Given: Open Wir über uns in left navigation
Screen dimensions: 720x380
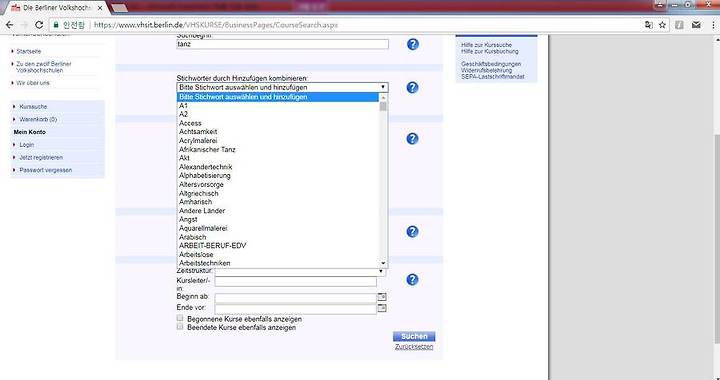Looking at the screenshot, I should (x=33, y=83).
